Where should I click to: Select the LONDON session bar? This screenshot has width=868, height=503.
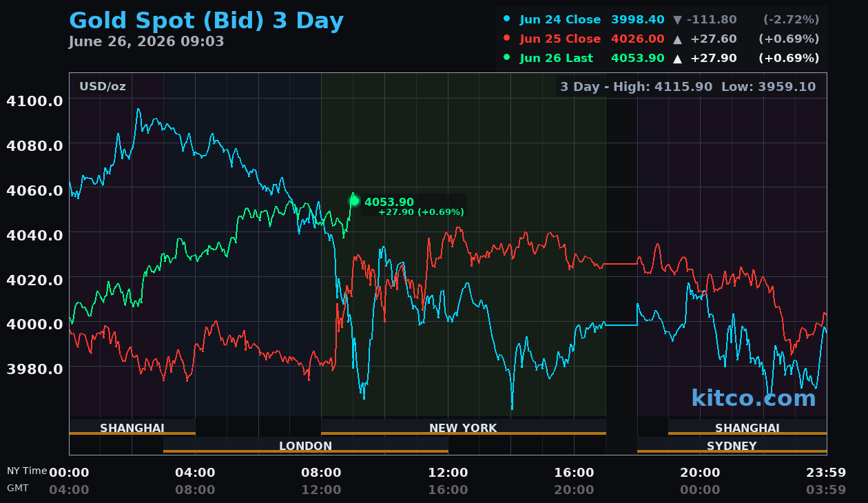point(306,445)
